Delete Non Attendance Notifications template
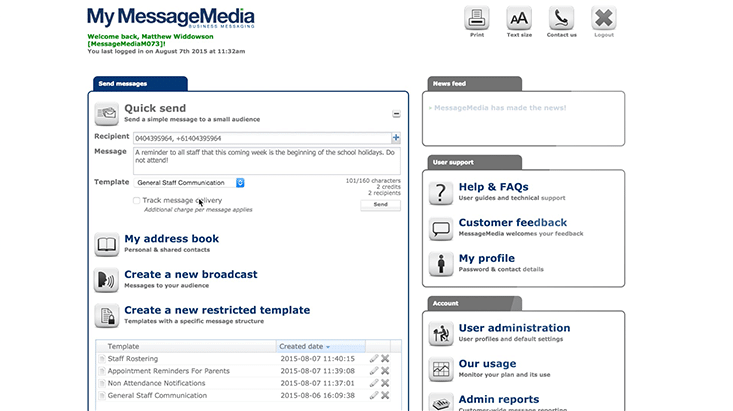Viewport: 733px width, 411px height. (x=385, y=383)
